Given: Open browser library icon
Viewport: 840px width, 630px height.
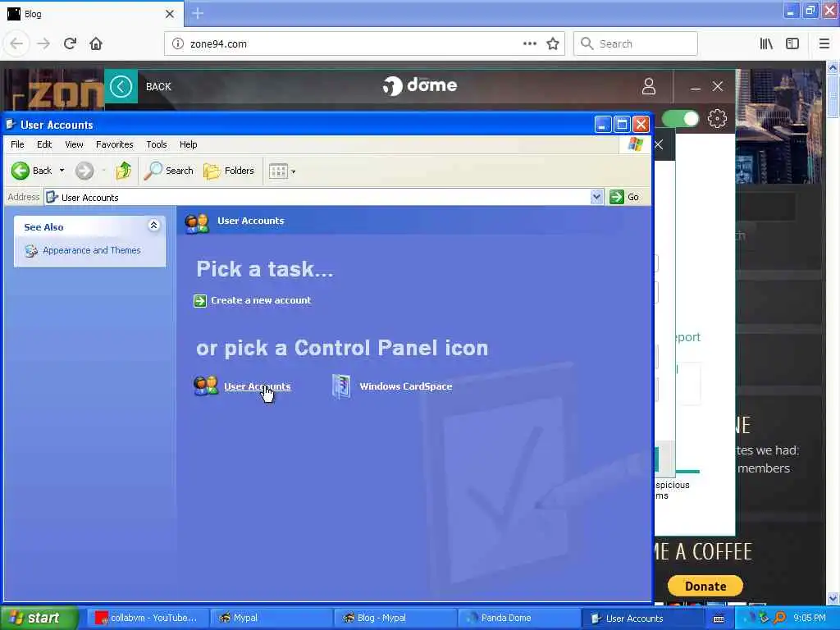Looking at the screenshot, I should pyautogui.click(x=766, y=43).
